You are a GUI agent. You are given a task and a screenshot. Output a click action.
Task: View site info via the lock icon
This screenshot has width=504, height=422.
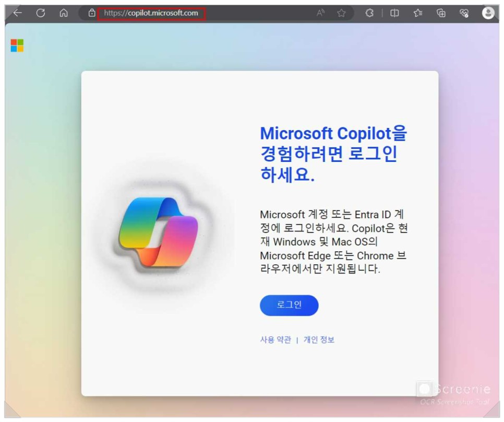tap(92, 13)
